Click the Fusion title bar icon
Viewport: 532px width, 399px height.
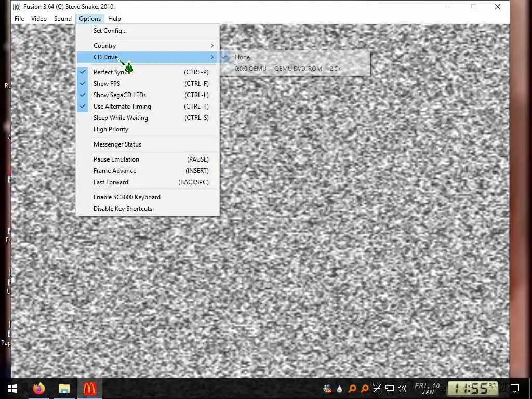(16, 7)
